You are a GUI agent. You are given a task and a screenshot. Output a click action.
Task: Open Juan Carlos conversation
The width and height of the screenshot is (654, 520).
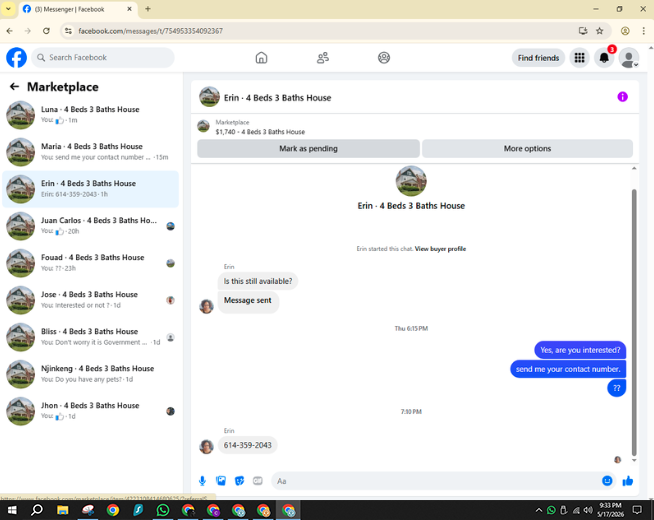tap(91, 226)
